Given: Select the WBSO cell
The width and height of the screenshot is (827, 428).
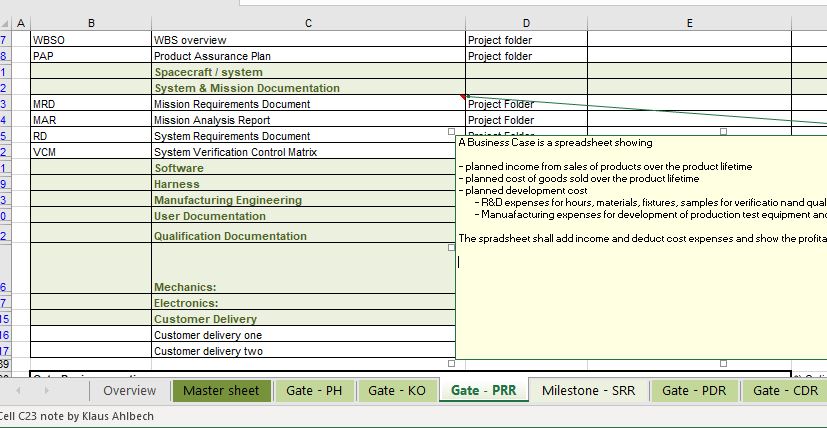Looking at the screenshot, I should coord(91,40).
